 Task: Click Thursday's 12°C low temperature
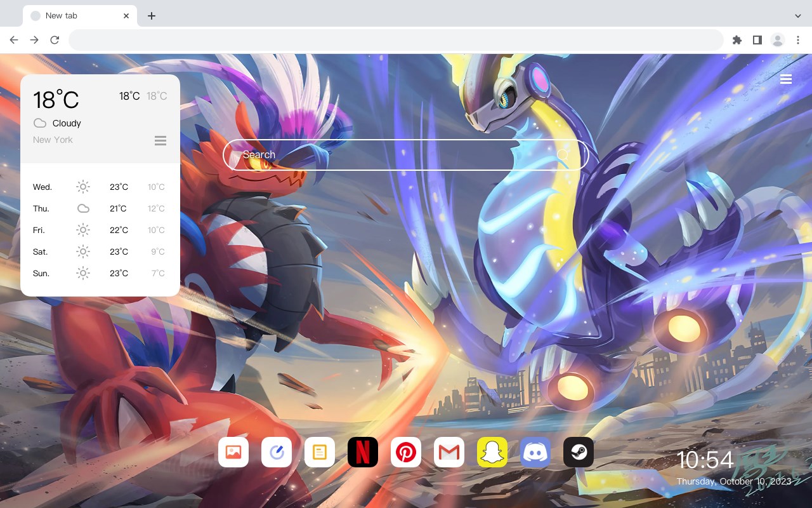157,208
